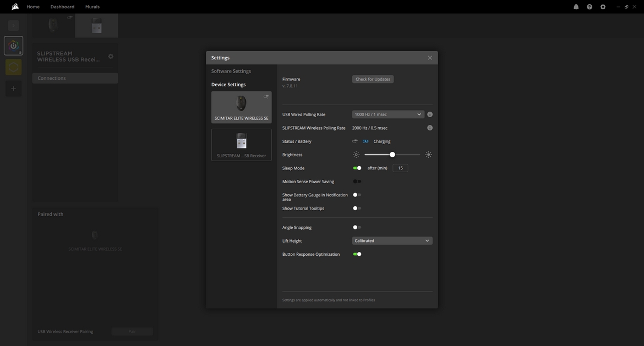Select the Device Settings heading
644x346 pixels.
click(228, 85)
